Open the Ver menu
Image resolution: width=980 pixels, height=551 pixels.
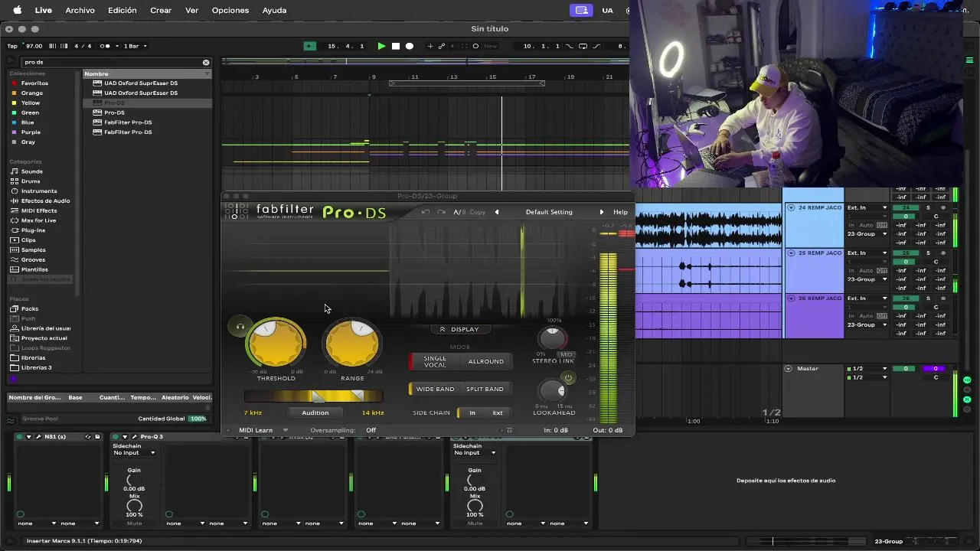point(192,10)
